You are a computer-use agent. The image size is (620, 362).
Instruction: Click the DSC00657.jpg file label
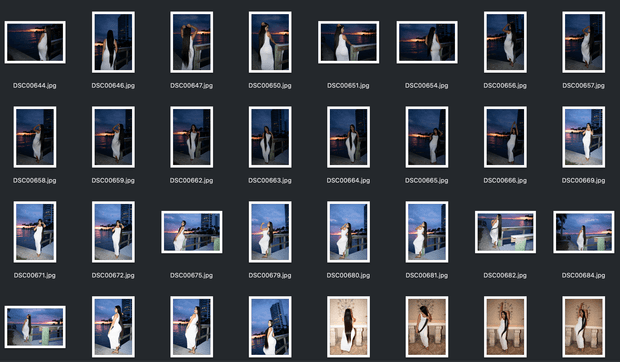tap(584, 86)
